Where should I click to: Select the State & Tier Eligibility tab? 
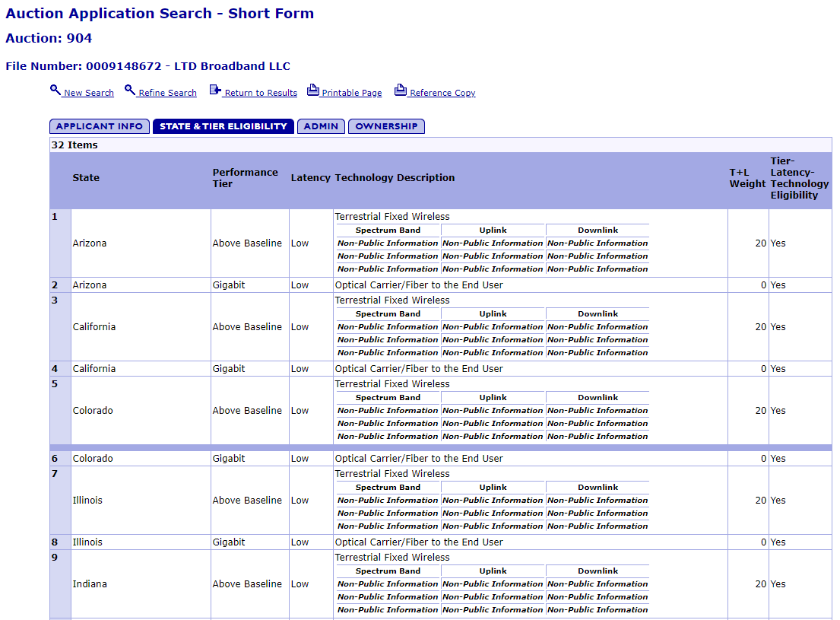pos(223,126)
